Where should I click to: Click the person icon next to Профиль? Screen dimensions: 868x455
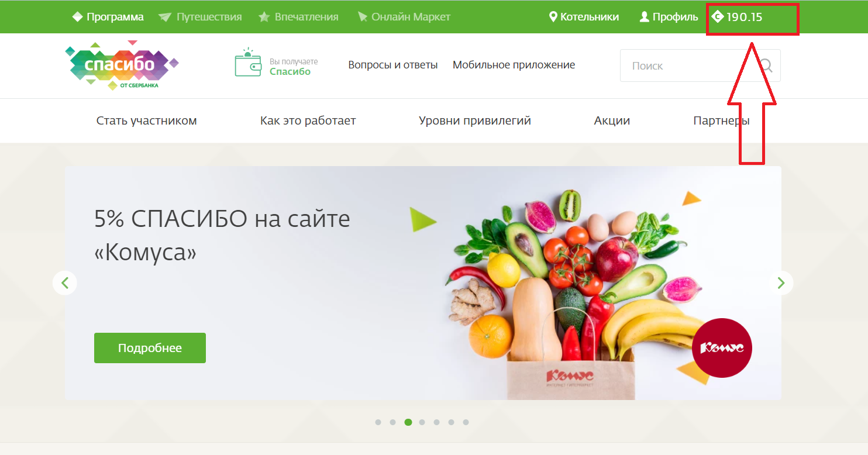click(645, 17)
